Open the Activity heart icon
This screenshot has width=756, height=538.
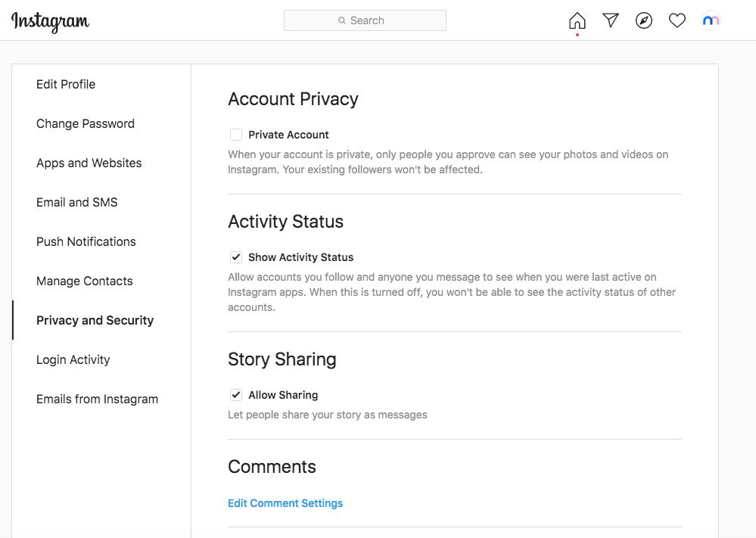[677, 20]
